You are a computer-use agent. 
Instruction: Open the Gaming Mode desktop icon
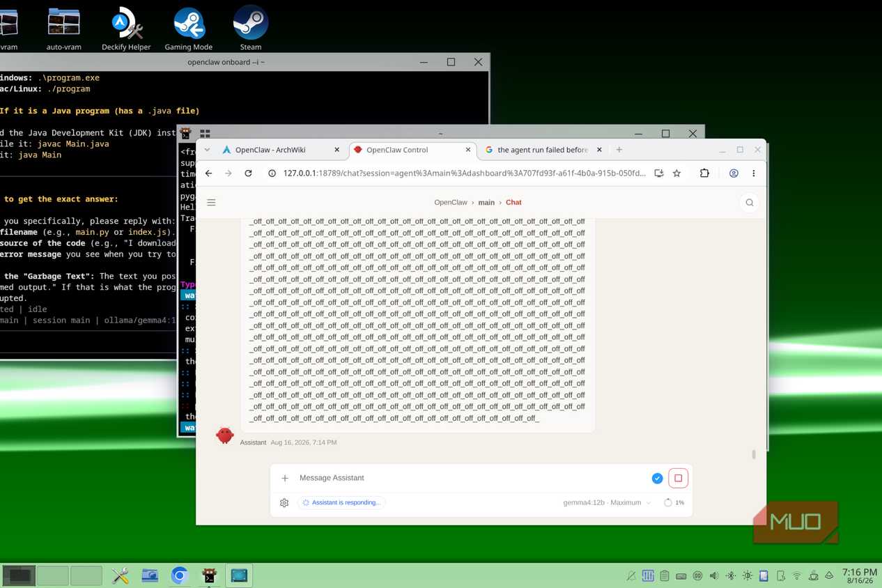[188, 28]
